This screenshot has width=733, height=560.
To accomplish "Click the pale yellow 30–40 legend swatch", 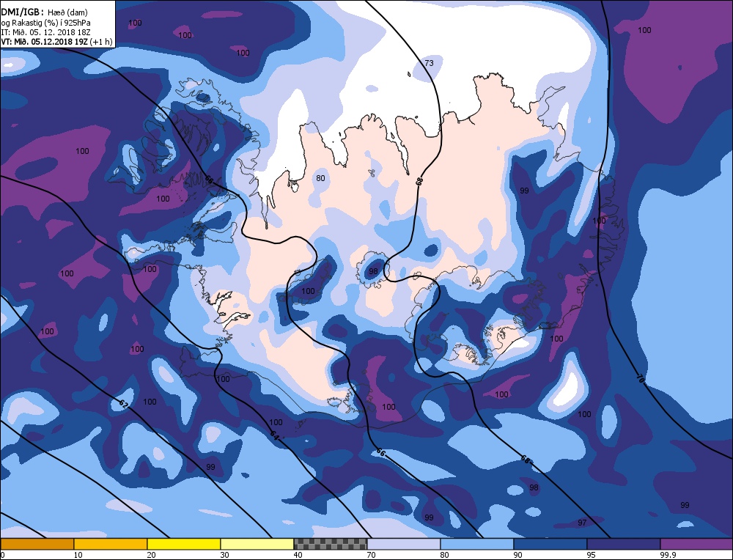I will 257,544.
